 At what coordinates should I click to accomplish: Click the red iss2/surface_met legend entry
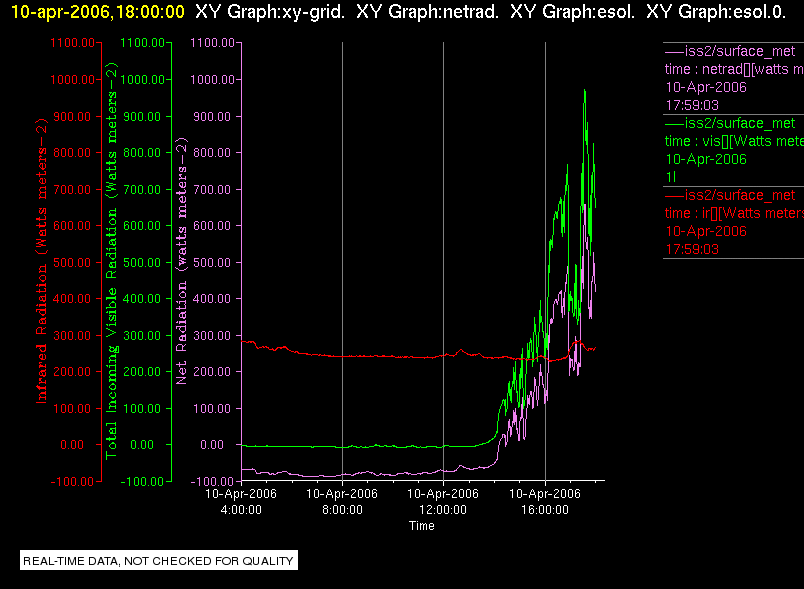click(730, 195)
